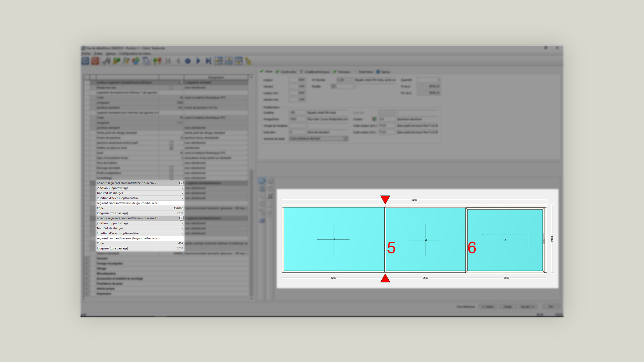Screen dimensions: 644x362
Task: Click the documents copy toolbar icon
Action: coord(146,61)
